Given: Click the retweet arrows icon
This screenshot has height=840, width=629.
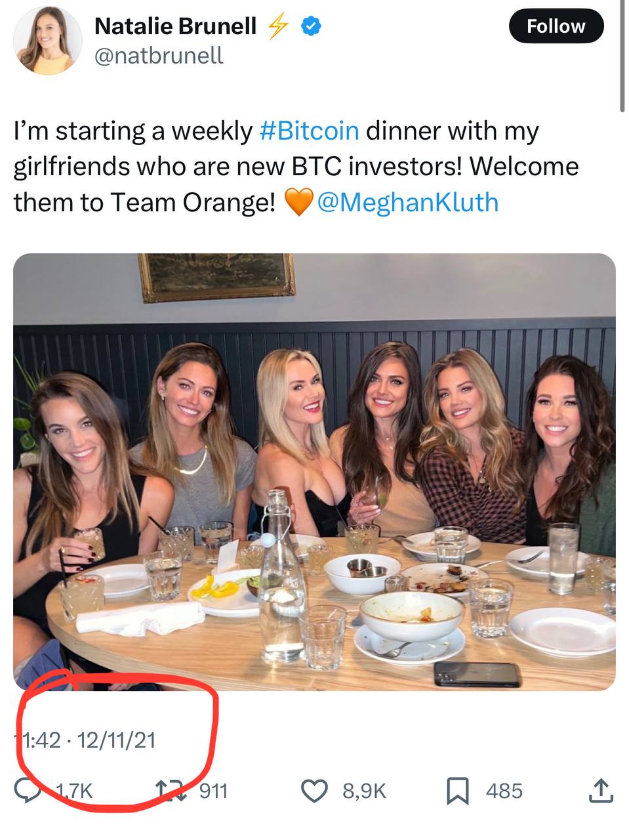Looking at the screenshot, I should [x=169, y=791].
